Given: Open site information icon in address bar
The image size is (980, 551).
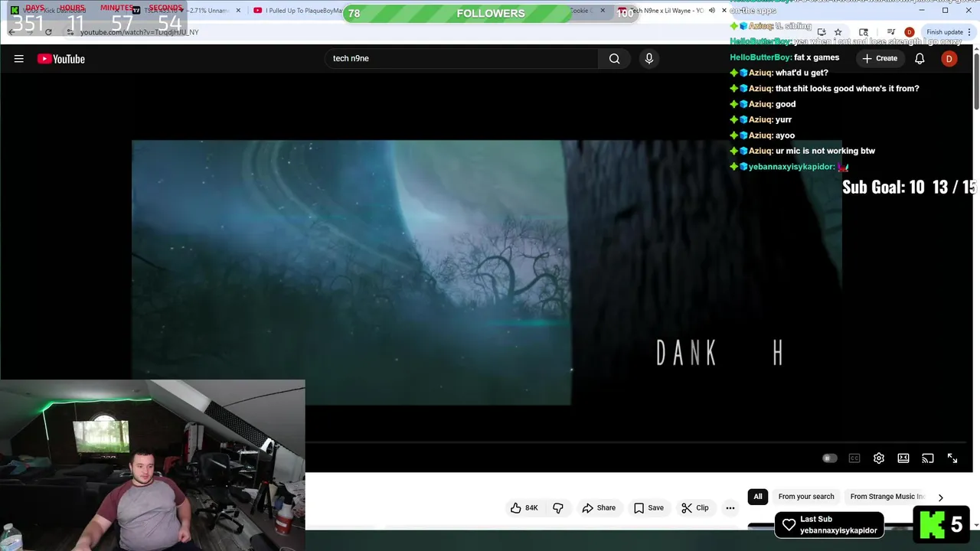Looking at the screenshot, I should 70,32.
